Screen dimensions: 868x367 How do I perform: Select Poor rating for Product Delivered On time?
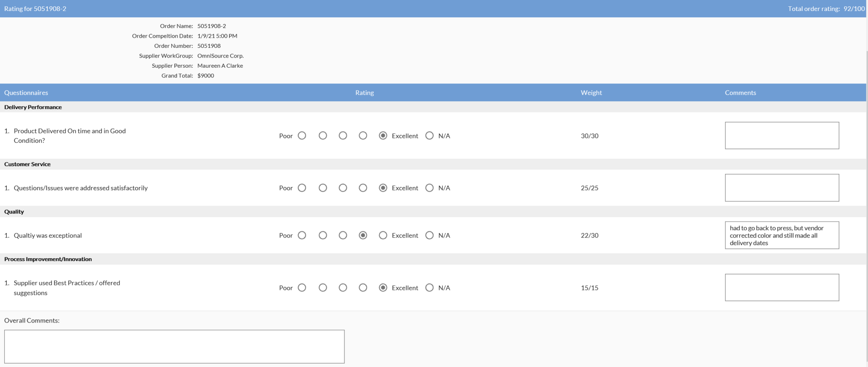pyautogui.click(x=302, y=135)
